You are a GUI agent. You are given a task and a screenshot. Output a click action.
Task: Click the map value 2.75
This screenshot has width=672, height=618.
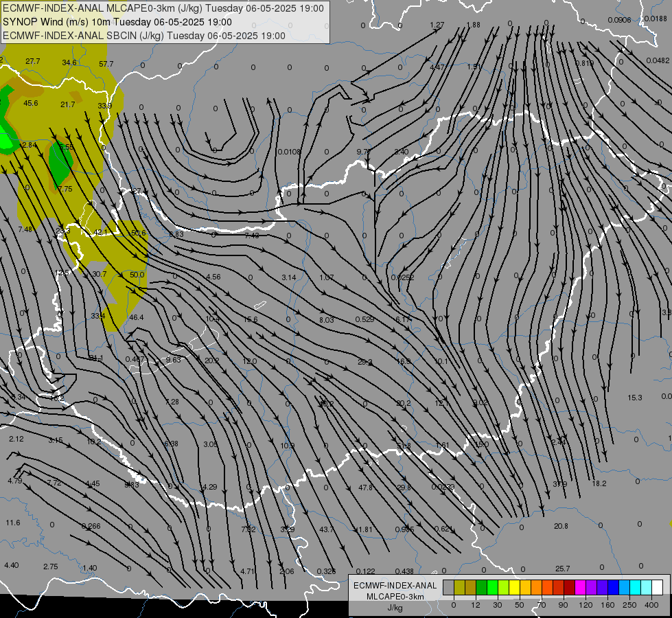tap(51, 566)
